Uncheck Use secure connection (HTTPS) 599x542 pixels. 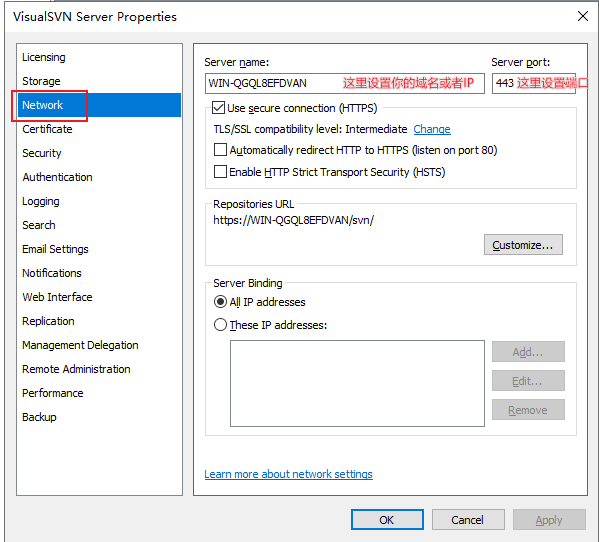pyautogui.click(x=219, y=108)
